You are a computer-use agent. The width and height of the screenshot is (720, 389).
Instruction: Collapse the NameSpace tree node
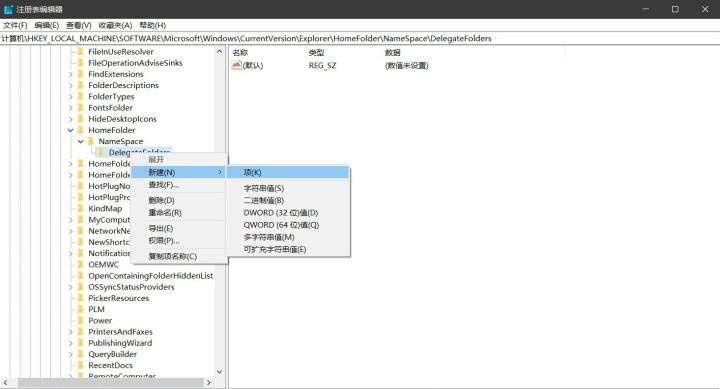[81, 141]
